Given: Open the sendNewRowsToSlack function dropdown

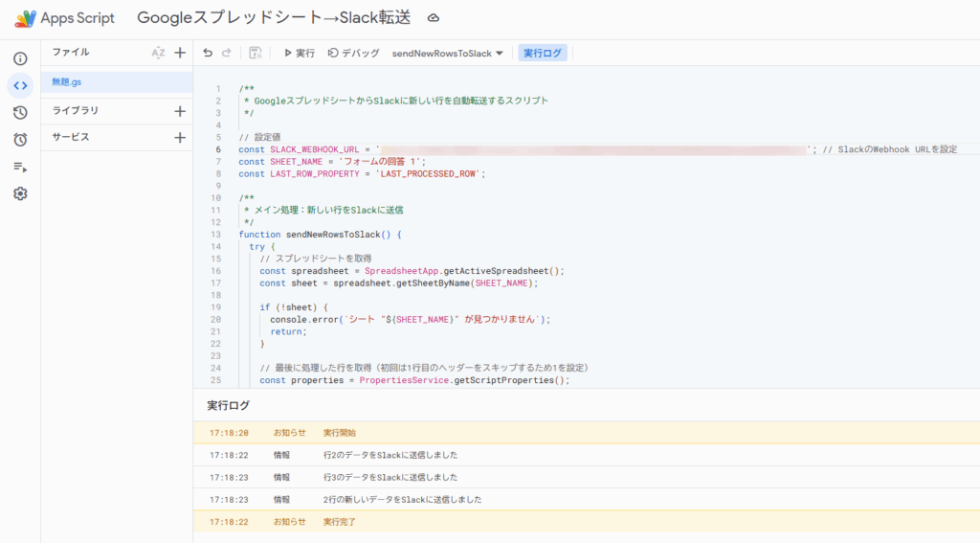Looking at the screenshot, I should click(448, 54).
